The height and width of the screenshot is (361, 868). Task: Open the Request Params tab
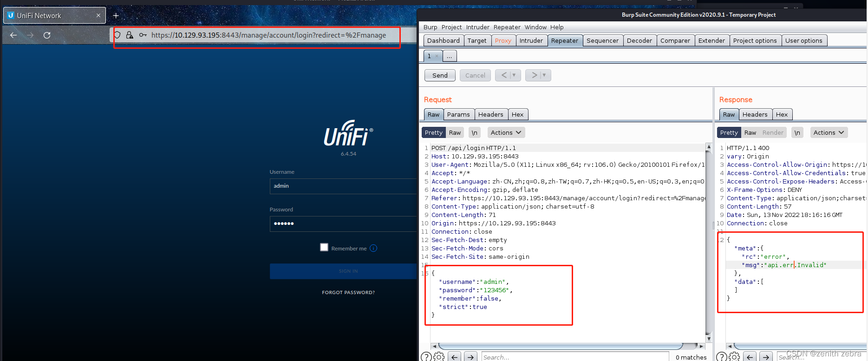click(x=458, y=114)
